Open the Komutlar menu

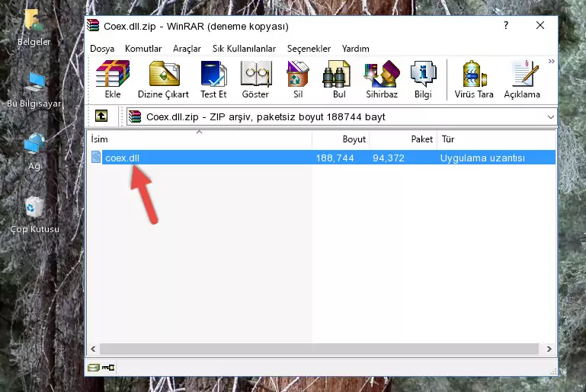point(143,49)
